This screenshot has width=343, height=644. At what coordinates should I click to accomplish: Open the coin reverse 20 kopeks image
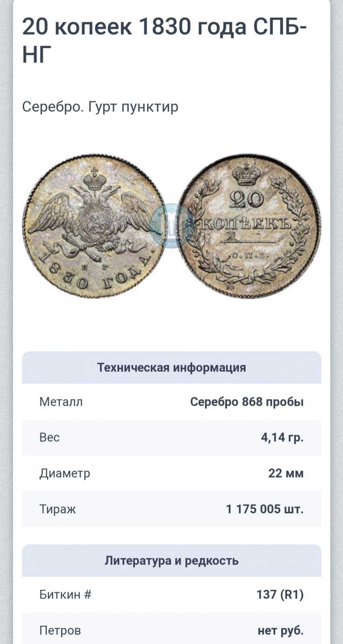click(249, 226)
